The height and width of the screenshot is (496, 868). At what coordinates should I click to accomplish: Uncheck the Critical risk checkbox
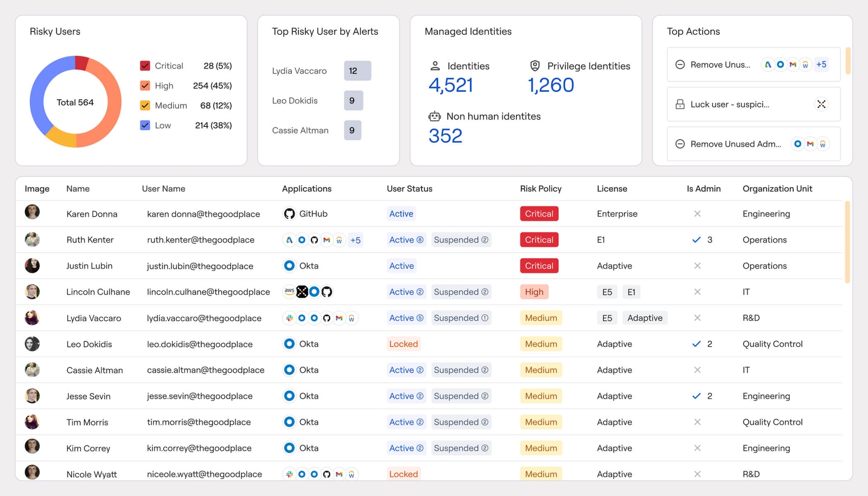(145, 66)
